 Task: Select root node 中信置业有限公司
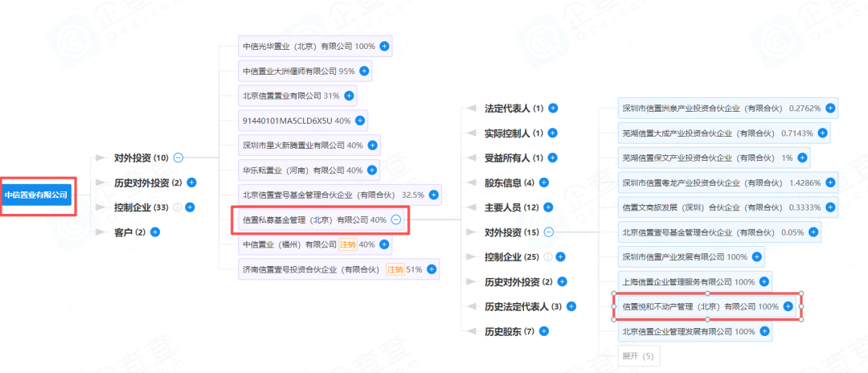click(x=36, y=195)
